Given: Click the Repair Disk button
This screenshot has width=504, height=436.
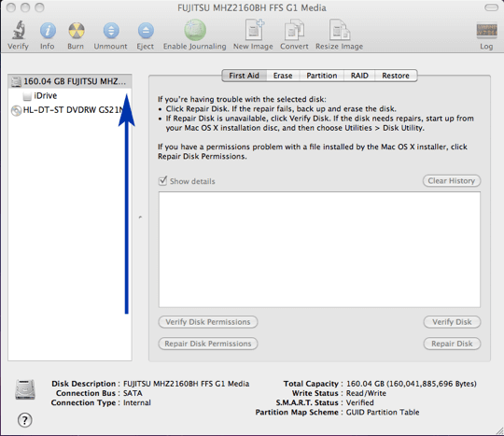Looking at the screenshot, I should pos(452,344).
